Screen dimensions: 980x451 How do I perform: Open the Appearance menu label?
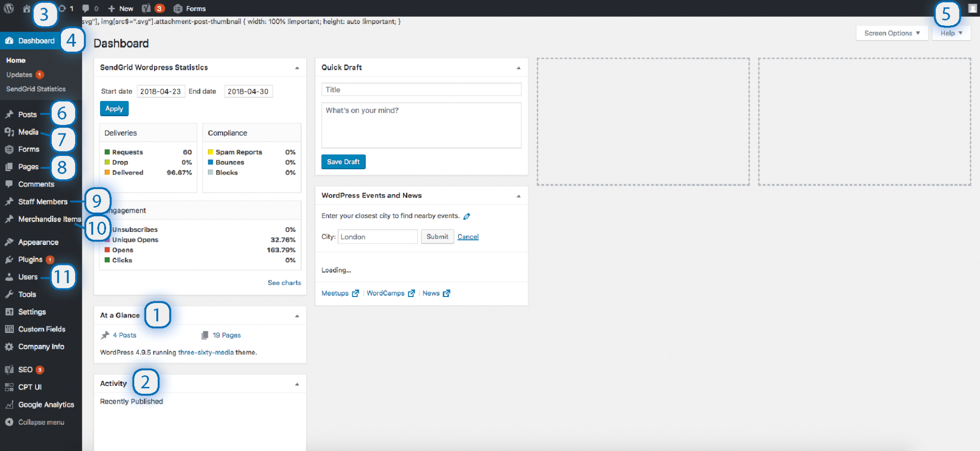tap(38, 242)
